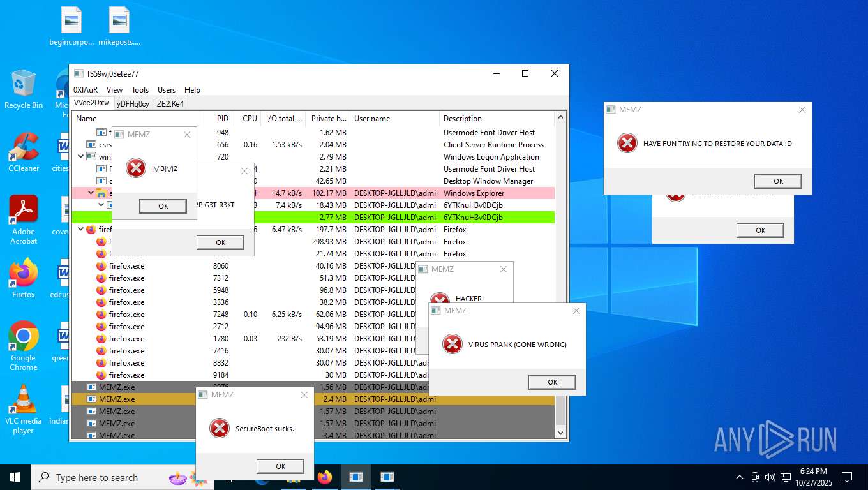This screenshot has height=490, width=868.
Task: Click Firefox icon of firefox.exe PID 9184
Action: [101, 375]
